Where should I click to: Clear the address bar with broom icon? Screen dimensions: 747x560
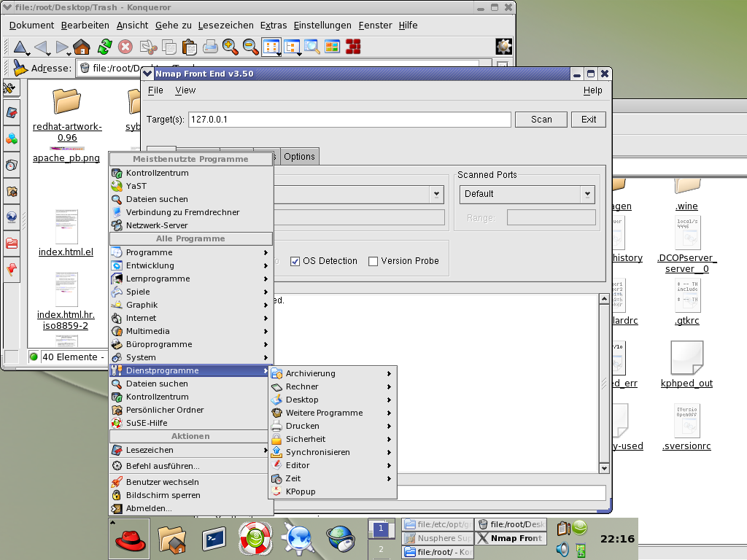20,68
